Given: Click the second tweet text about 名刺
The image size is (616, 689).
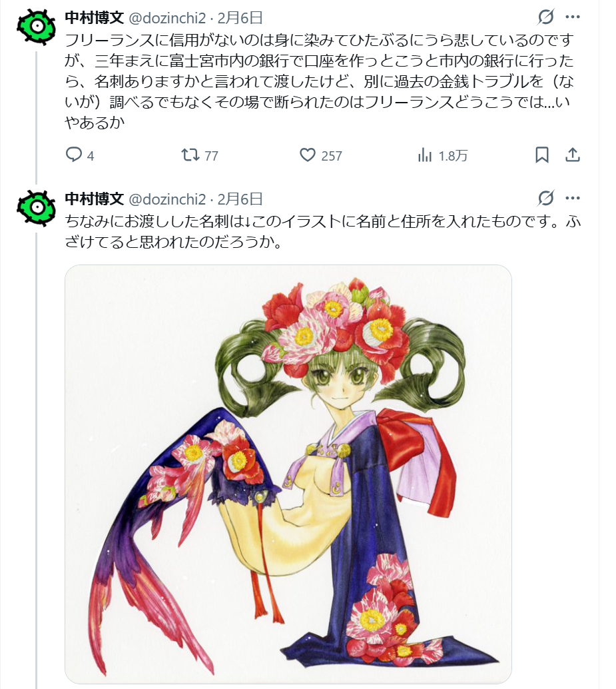Looking at the screenshot, I should 323,231.
